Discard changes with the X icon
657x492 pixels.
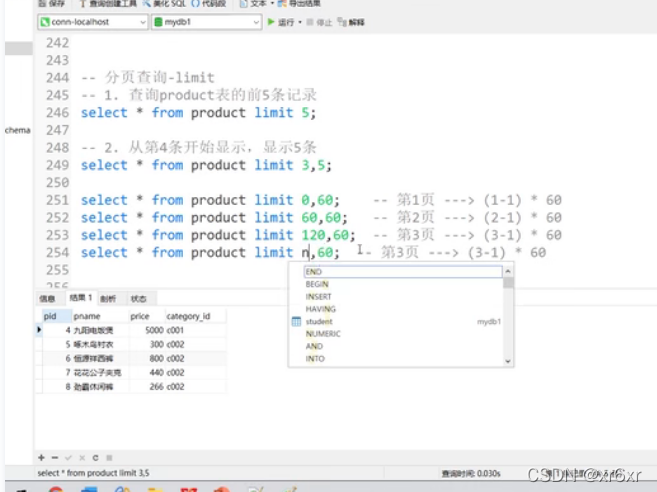82,458
